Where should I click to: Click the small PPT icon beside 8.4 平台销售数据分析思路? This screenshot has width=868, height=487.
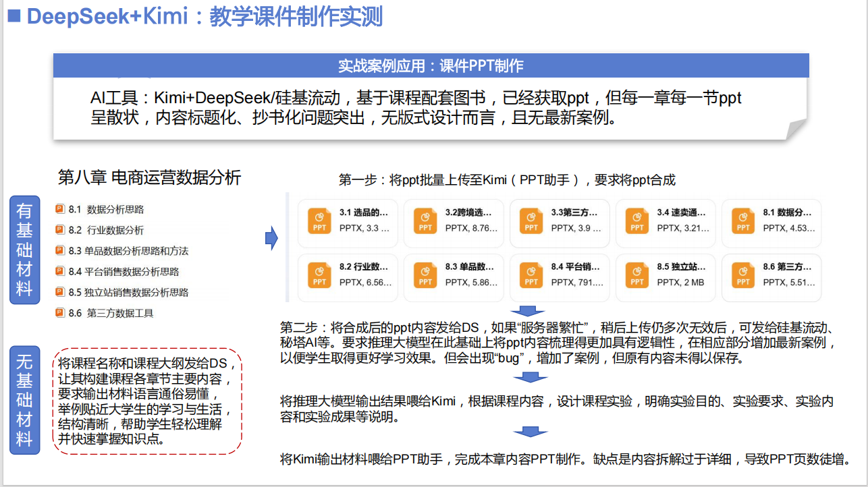59,271
